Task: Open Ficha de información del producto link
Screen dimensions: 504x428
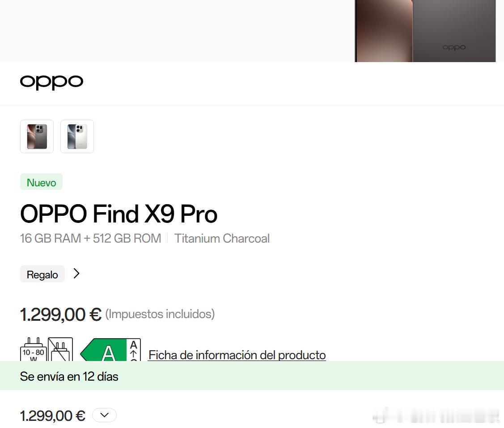Action: coord(237,355)
